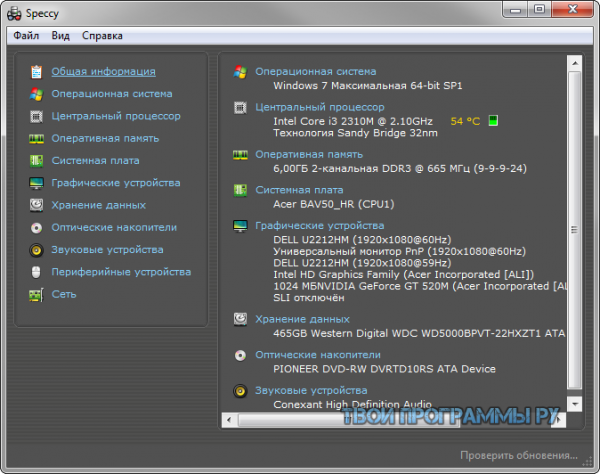Viewport: 600px width, 474px height.
Task: Click SLI отключён text
Action: click(309, 298)
